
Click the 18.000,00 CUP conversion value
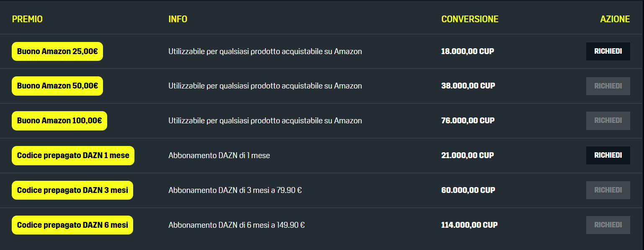[x=467, y=51]
